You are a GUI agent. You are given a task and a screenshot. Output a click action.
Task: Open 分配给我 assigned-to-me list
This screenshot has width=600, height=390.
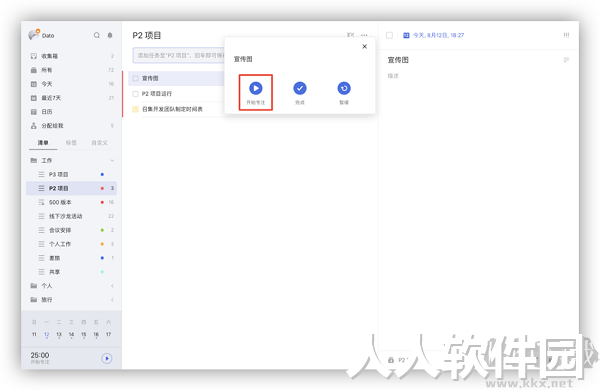[x=72, y=126]
